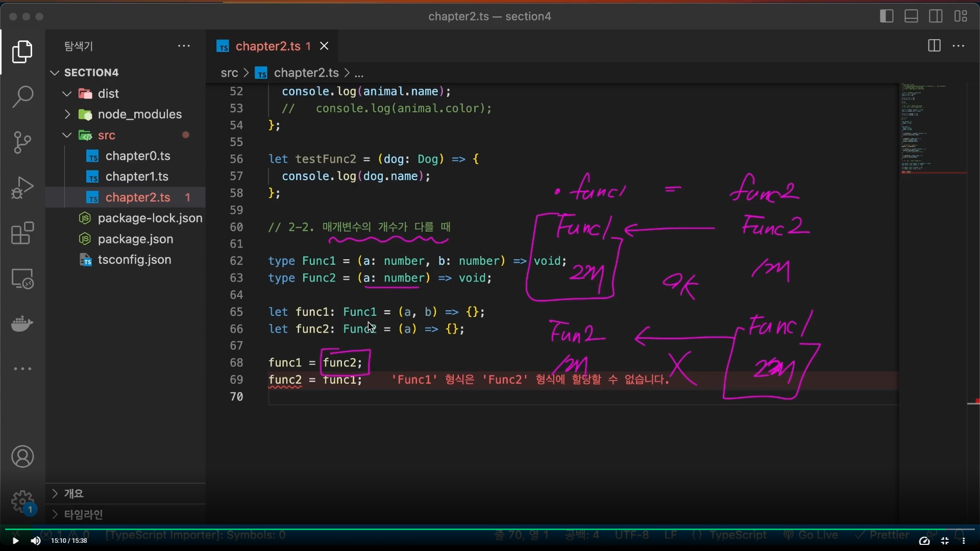Image resolution: width=980 pixels, height=551 pixels.
Task: Open the Docker view
Action: (x=22, y=323)
